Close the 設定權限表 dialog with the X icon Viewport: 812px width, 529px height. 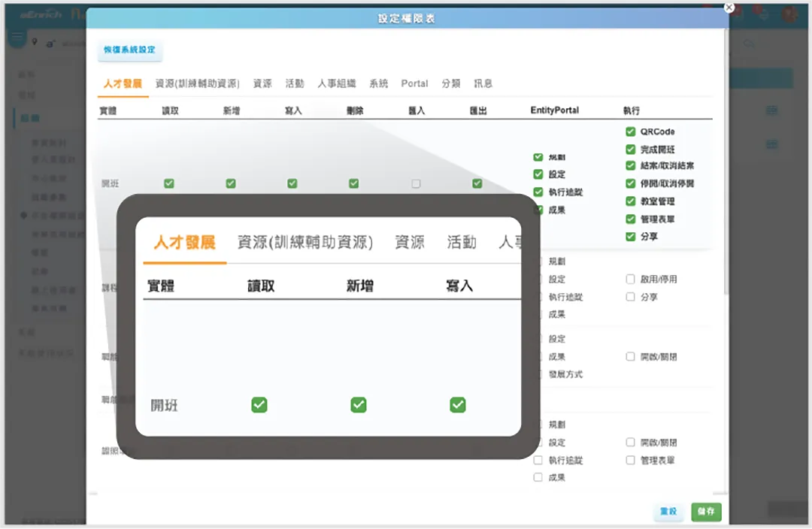coord(728,8)
